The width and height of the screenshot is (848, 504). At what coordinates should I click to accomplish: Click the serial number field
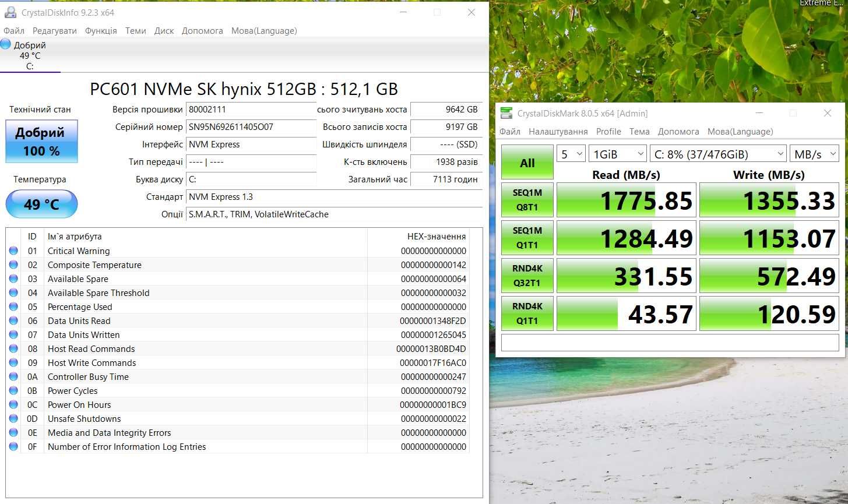[251, 127]
